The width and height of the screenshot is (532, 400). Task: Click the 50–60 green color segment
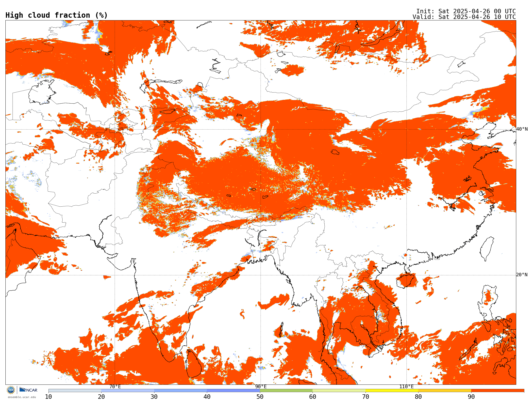click(286, 390)
